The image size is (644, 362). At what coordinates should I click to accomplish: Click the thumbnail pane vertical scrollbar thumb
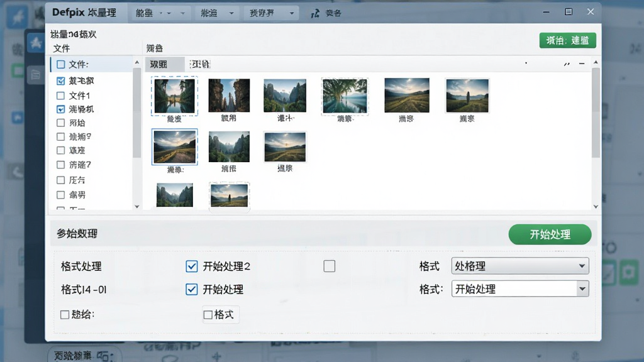pos(596,113)
